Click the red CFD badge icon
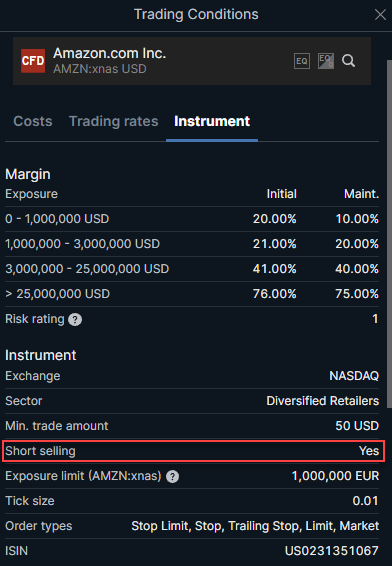The width and height of the screenshot is (392, 566). click(x=33, y=61)
